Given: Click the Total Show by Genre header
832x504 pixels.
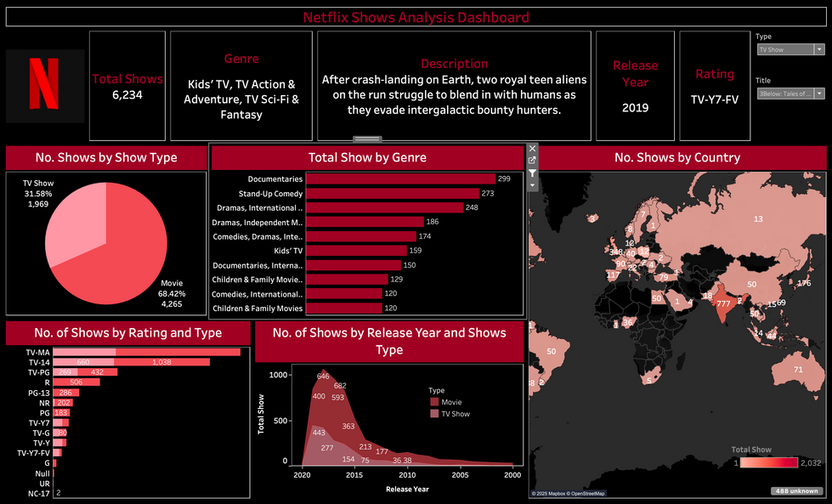Looking at the screenshot, I should [x=367, y=157].
